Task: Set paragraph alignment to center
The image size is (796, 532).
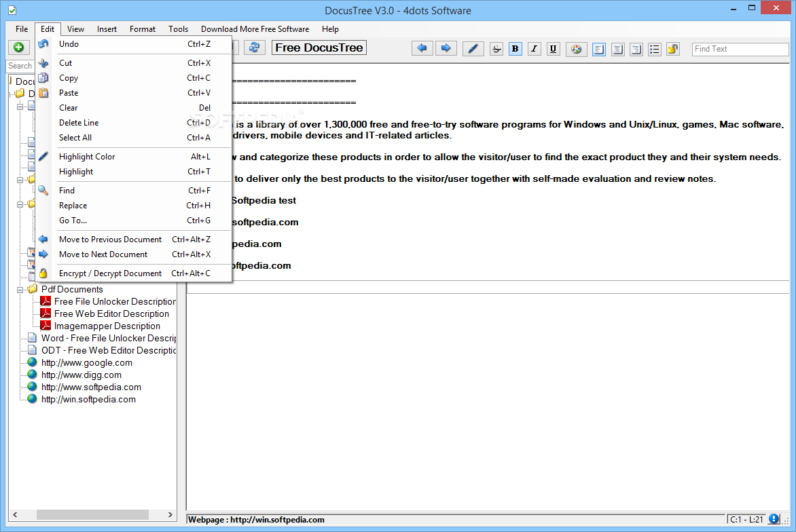Action: coord(617,49)
